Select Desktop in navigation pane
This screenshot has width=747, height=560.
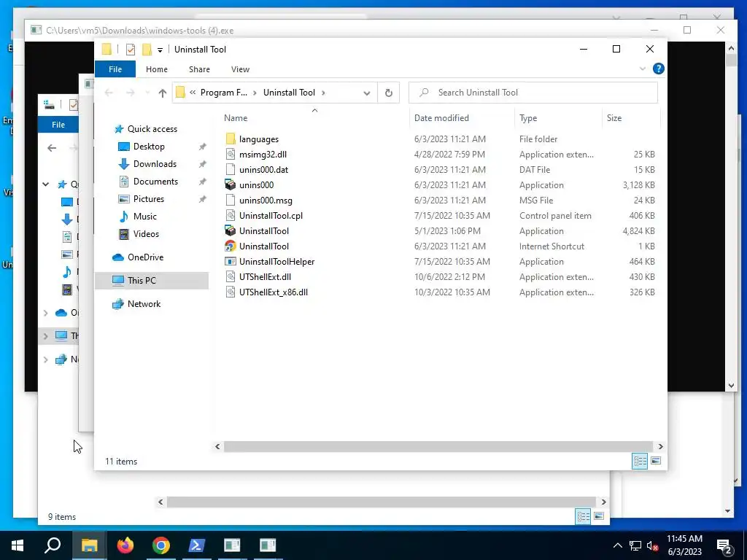149,147
